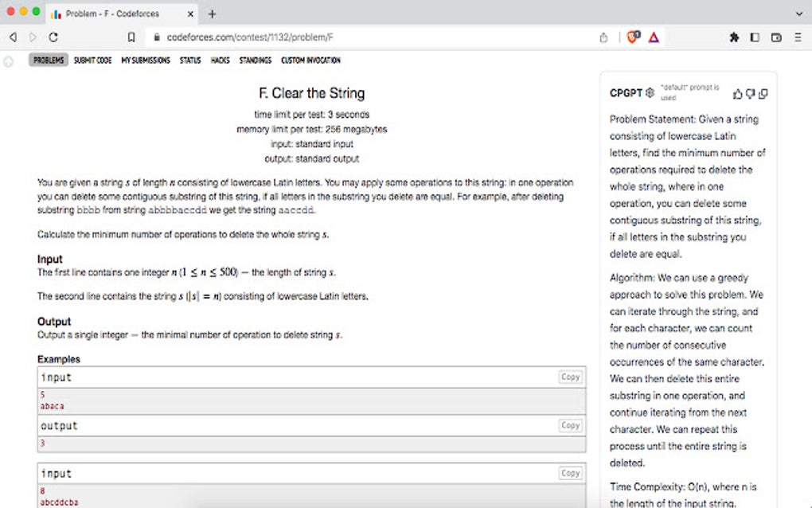
Task: Click the thumbs up icon in CPGPT panel
Action: coord(737,94)
